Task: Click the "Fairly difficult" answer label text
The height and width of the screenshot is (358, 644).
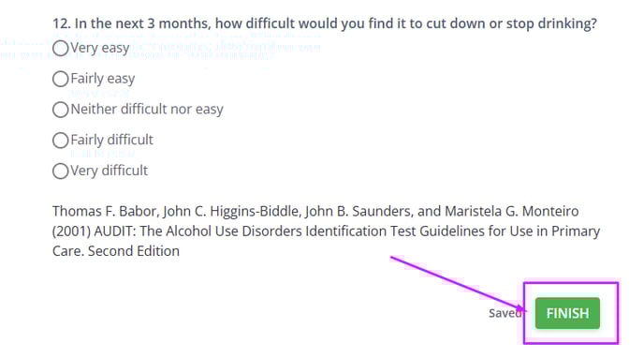Action: (111, 140)
